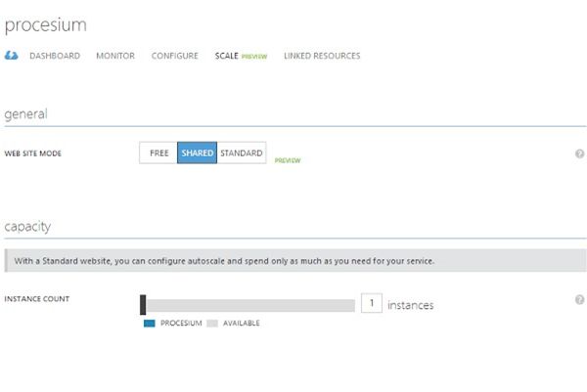
Task: Click the gray Available legend swatch
Action: (212, 324)
